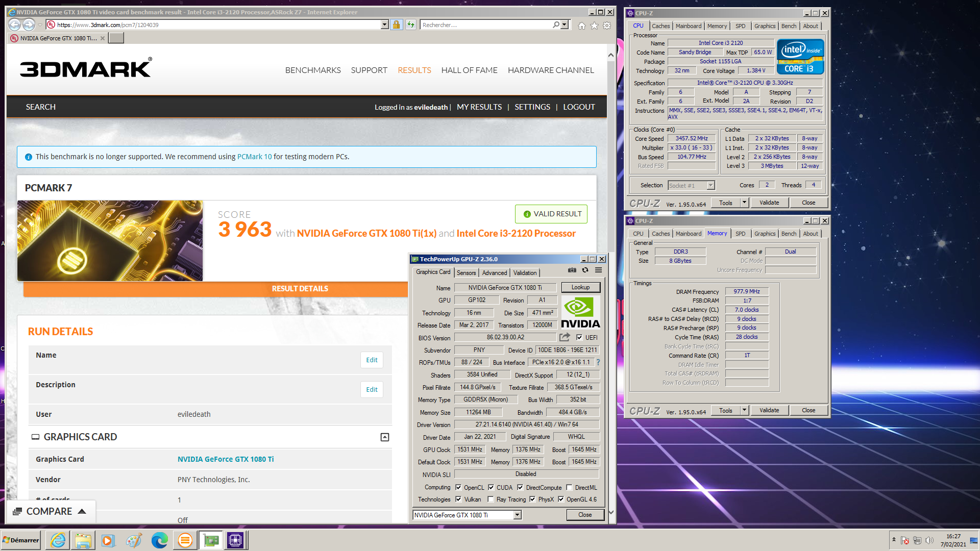Open the PCMark 10 link
This screenshot has width=980, height=551.
[x=254, y=157]
